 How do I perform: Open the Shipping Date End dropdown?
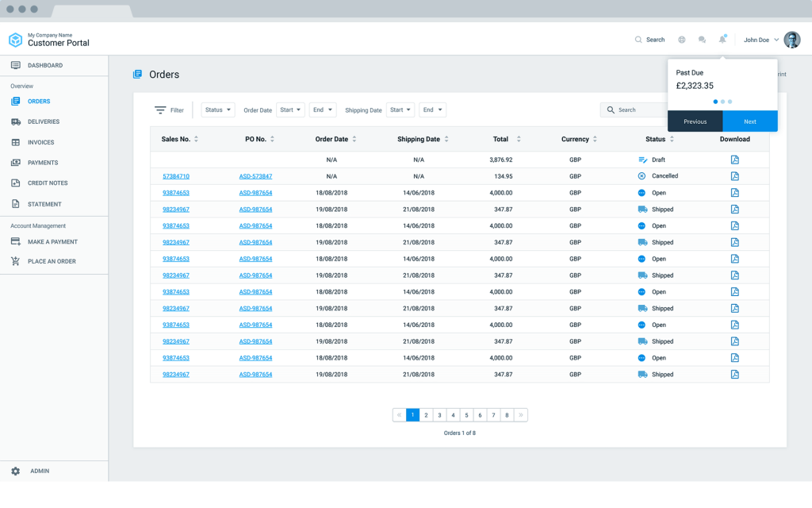(432, 110)
